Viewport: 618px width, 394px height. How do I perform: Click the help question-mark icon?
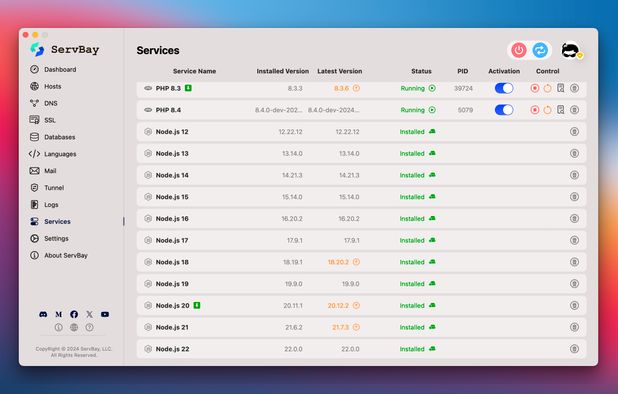(x=89, y=327)
